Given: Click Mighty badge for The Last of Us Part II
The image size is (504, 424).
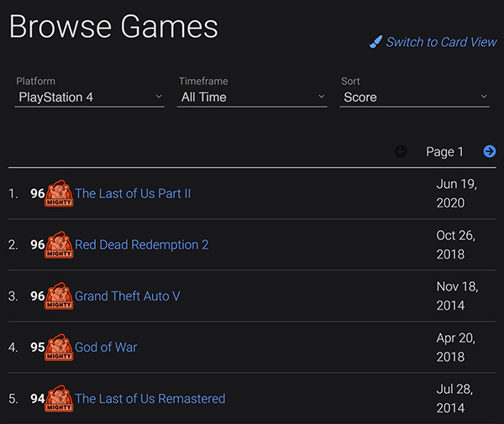Looking at the screenshot, I should (59, 193).
